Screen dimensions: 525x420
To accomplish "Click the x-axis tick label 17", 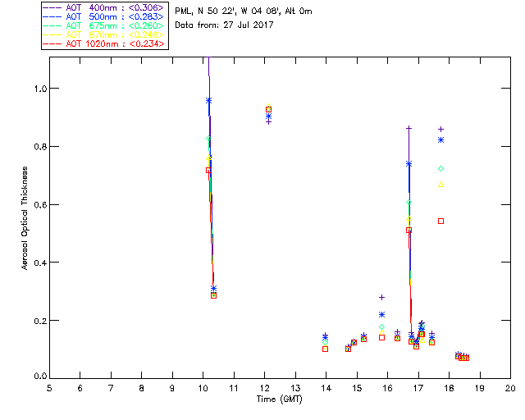I will (418, 389).
